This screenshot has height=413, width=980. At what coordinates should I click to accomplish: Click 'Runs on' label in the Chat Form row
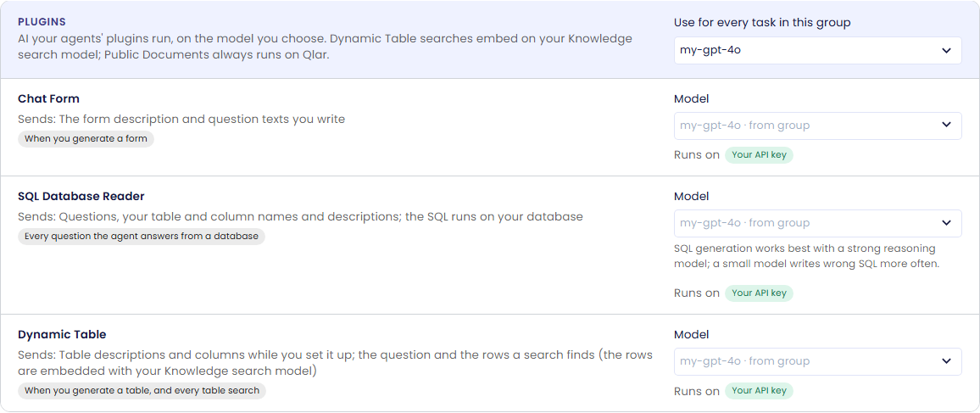697,155
